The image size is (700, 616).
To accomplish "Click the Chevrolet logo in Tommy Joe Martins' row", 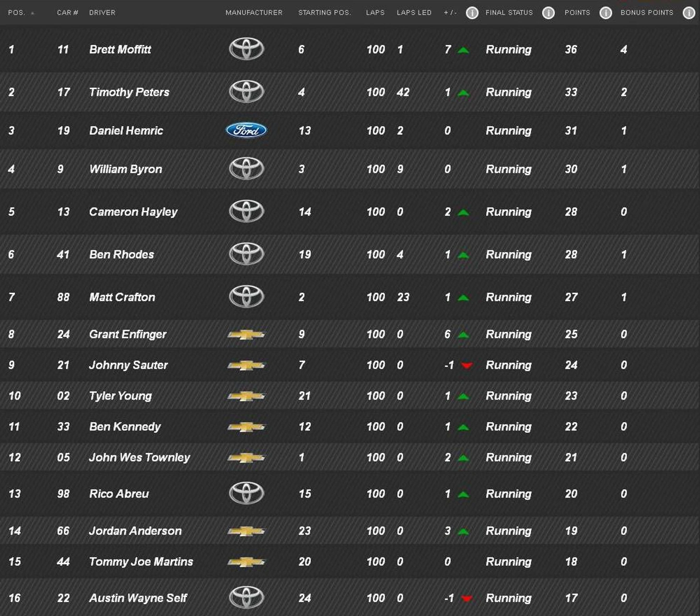I will (x=246, y=562).
